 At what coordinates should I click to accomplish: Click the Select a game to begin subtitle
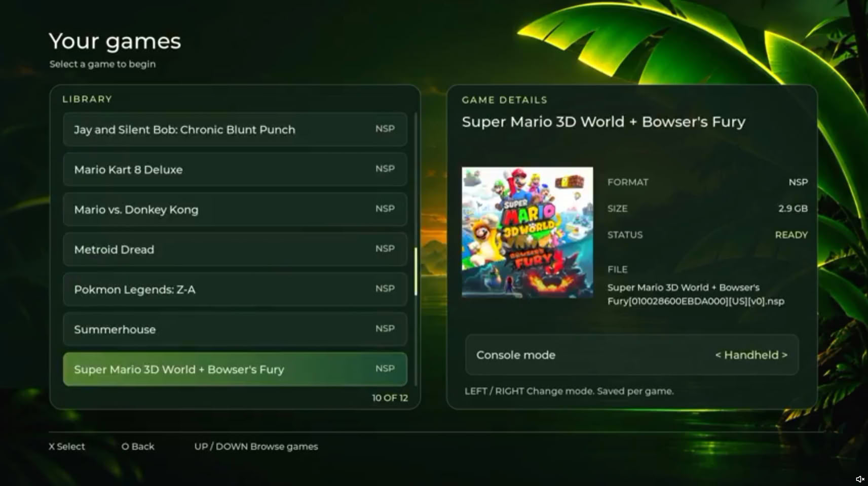tap(102, 64)
